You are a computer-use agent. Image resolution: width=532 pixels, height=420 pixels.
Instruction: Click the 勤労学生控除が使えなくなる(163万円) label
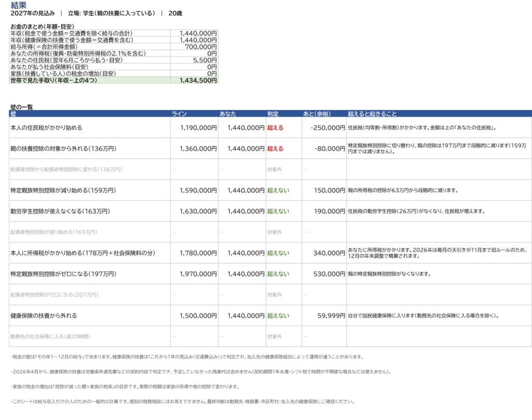click(x=60, y=211)
